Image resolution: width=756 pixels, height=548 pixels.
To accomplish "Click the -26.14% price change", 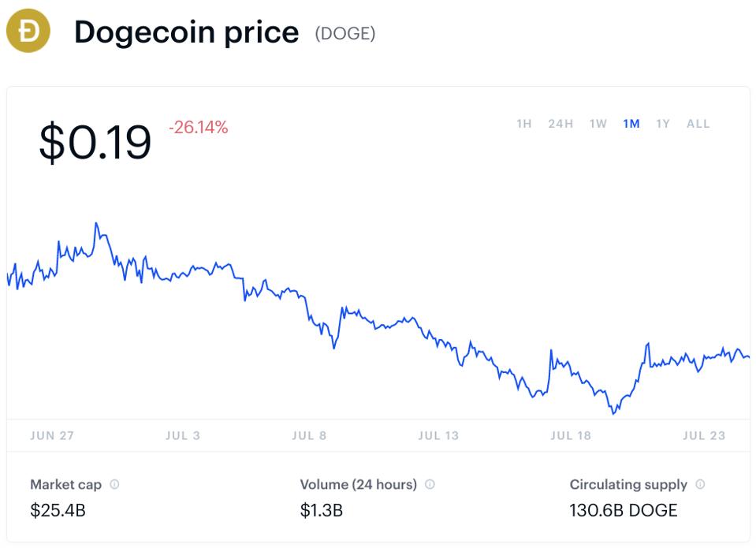I will pos(198,128).
